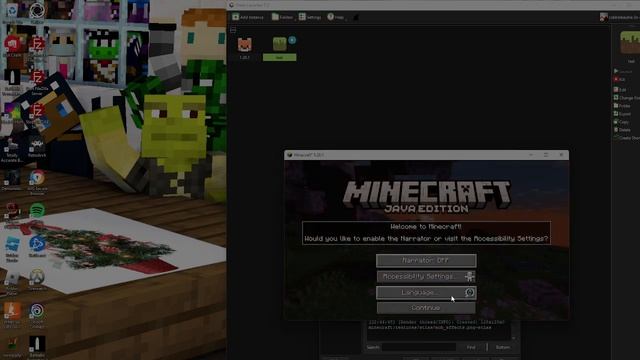Open the Language button in Minecraft

coord(426,292)
